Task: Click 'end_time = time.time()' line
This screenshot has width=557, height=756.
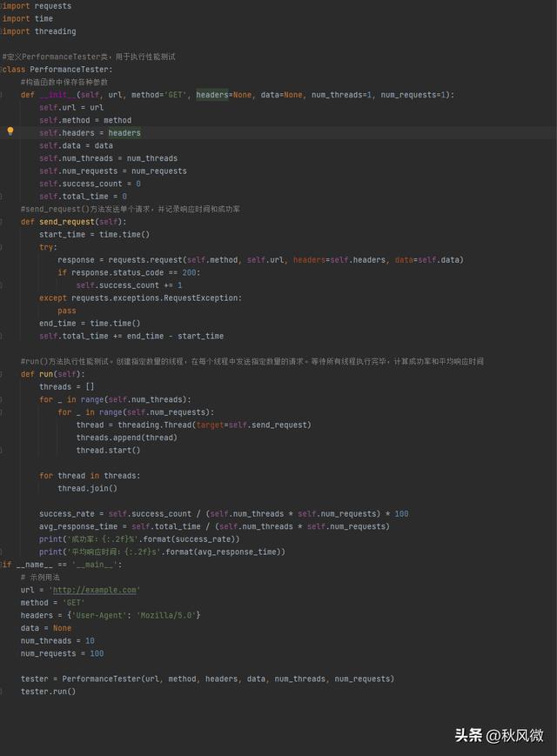Action: pos(90,324)
